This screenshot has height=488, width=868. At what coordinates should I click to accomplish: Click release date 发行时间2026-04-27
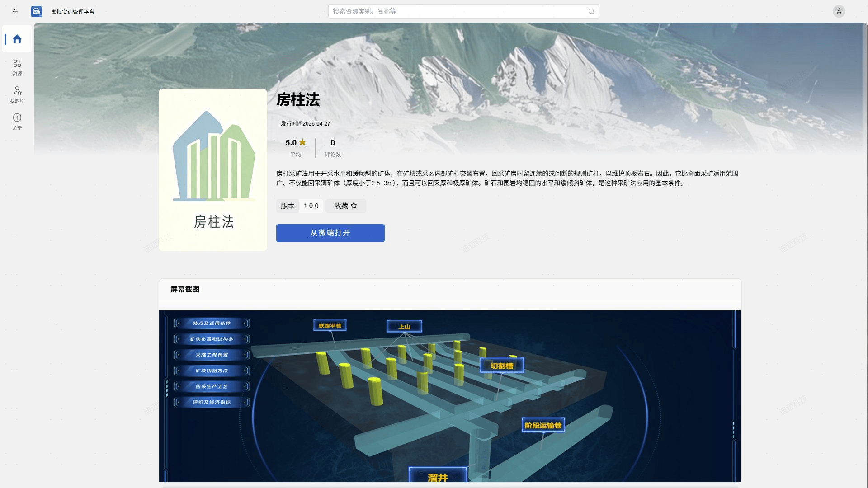click(x=306, y=123)
